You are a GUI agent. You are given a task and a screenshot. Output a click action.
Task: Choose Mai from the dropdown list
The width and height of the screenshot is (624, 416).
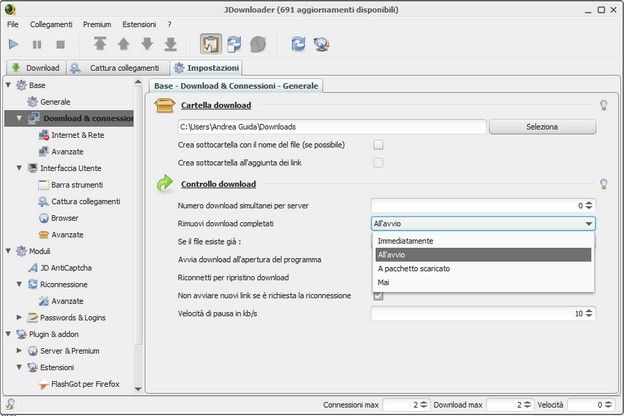pos(483,282)
